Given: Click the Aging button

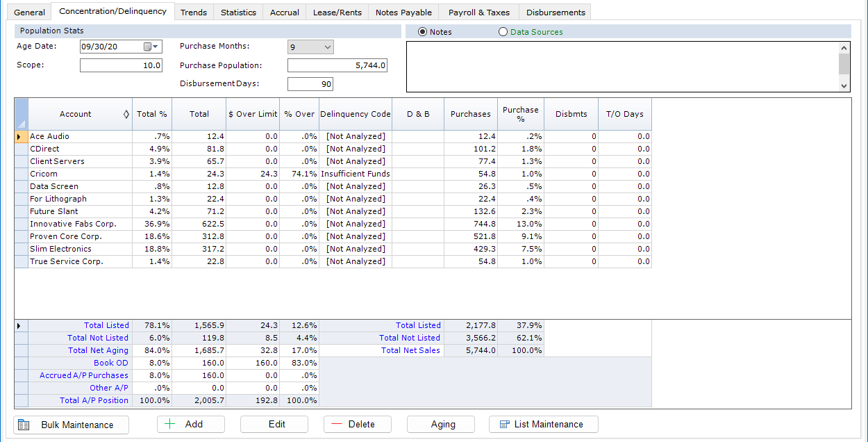Looking at the screenshot, I should pos(442,425).
